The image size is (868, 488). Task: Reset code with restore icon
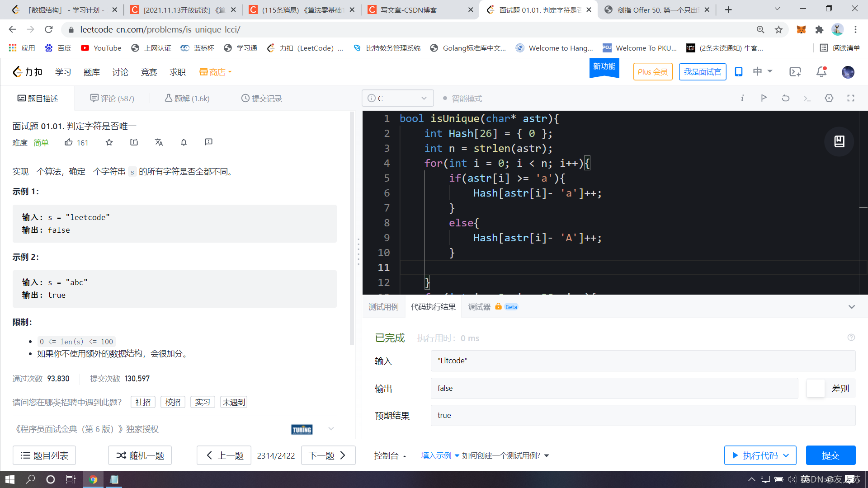786,98
